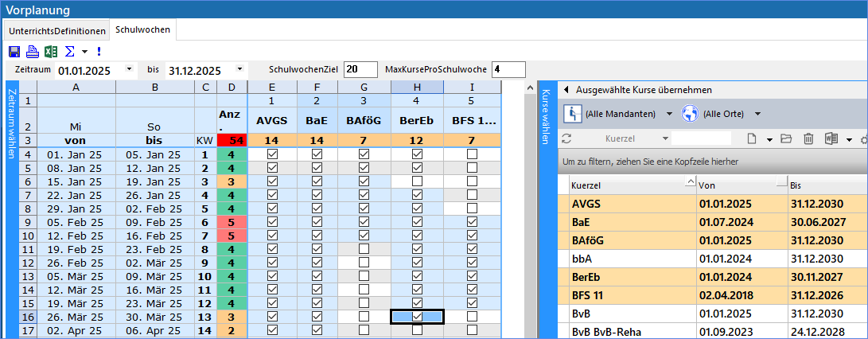868x339 pixels.
Task: Click the open folder icon
Action: (x=786, y=139)
